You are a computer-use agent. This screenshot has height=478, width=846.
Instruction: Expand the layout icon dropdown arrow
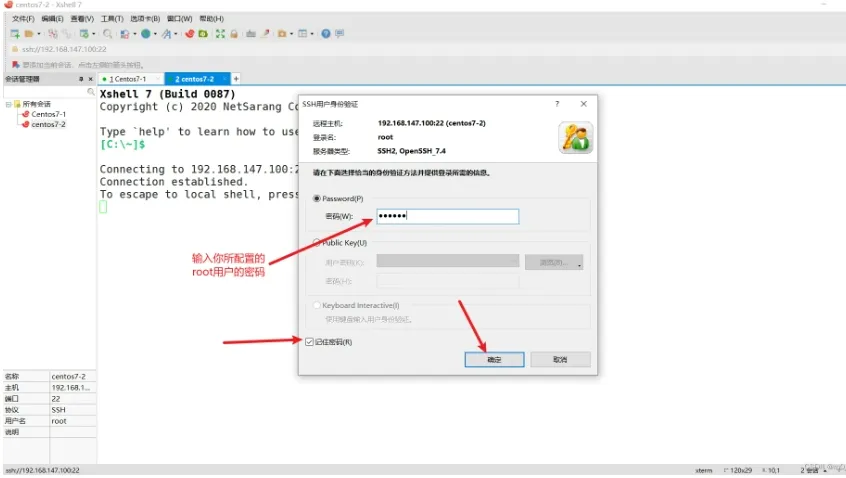[x=312, y=34]
